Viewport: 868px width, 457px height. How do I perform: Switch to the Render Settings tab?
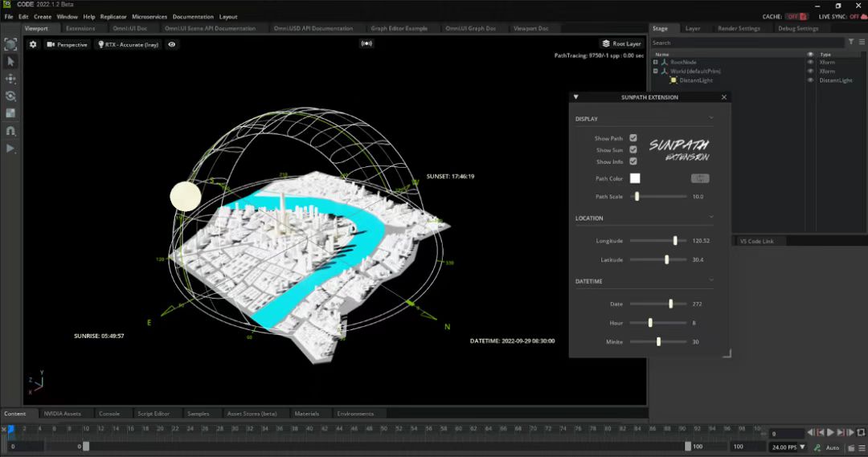(x=738, y=28)
